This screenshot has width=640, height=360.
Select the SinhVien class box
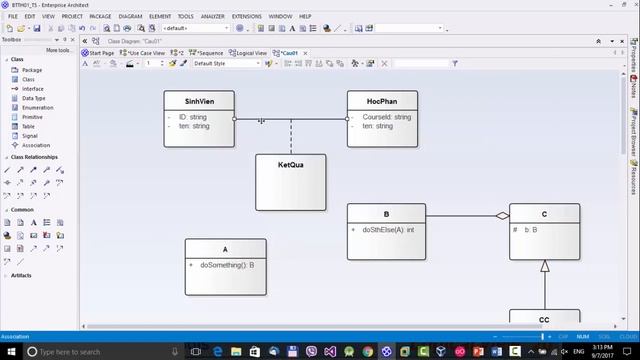click(x=199, y=119)
